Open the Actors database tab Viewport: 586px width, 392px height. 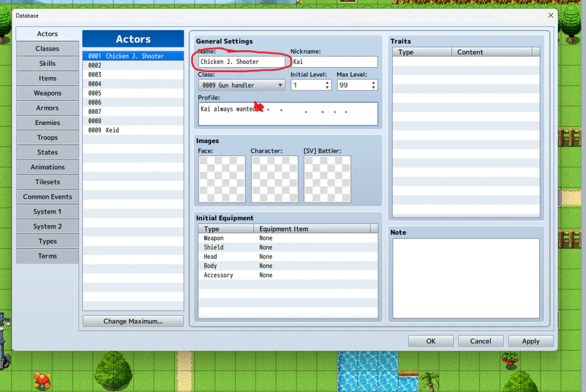point(48,34)
